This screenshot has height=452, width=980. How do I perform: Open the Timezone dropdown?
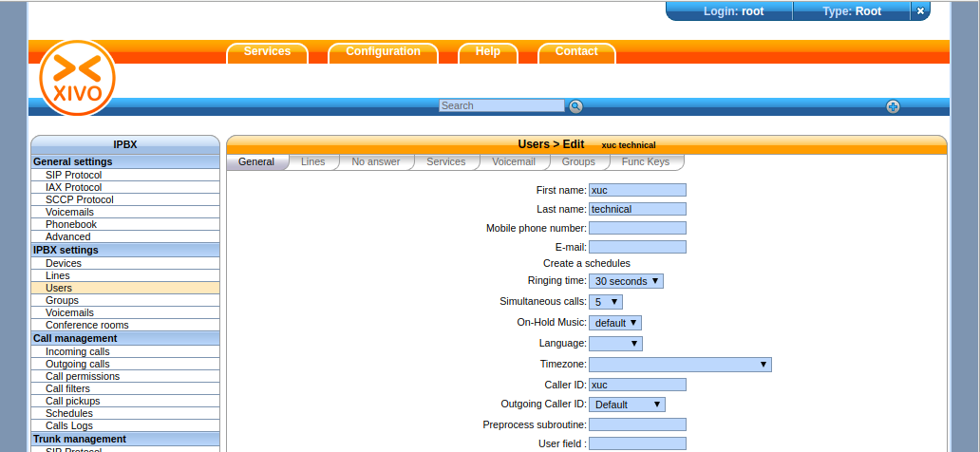click(x=680, y=365)
